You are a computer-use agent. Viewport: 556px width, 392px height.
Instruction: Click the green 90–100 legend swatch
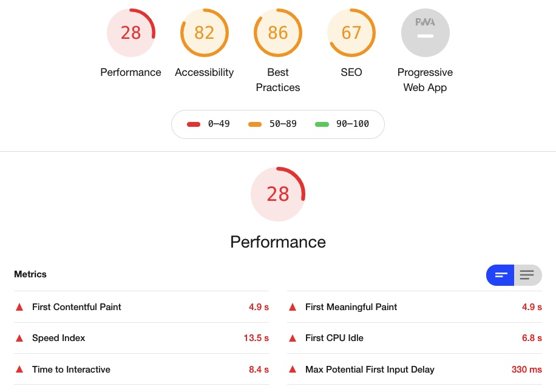pyautogui.click(x=322, y=124)
